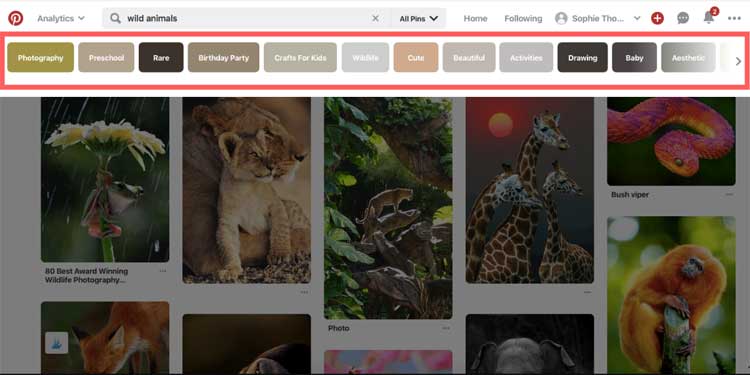Open the Bush viper snake pin
750x375 pixels.
[x=671, y=141]
